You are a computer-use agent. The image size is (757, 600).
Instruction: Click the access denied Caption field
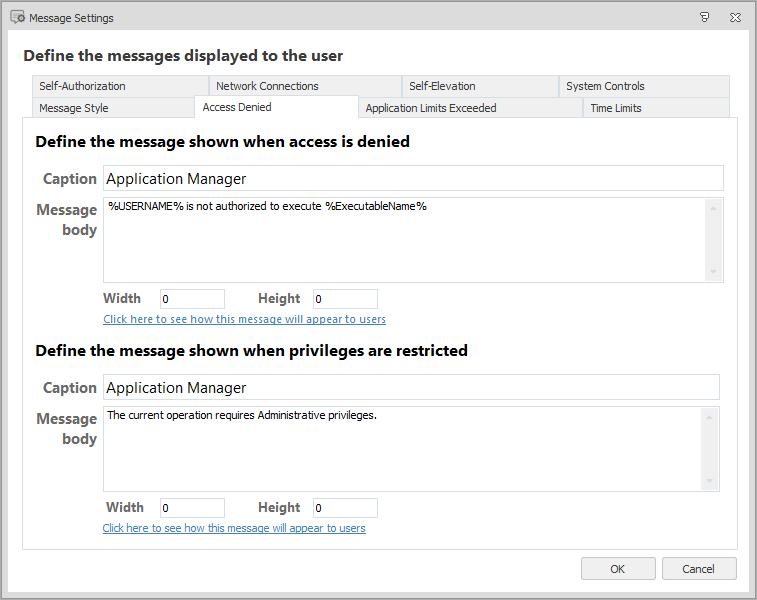[413, 179]
